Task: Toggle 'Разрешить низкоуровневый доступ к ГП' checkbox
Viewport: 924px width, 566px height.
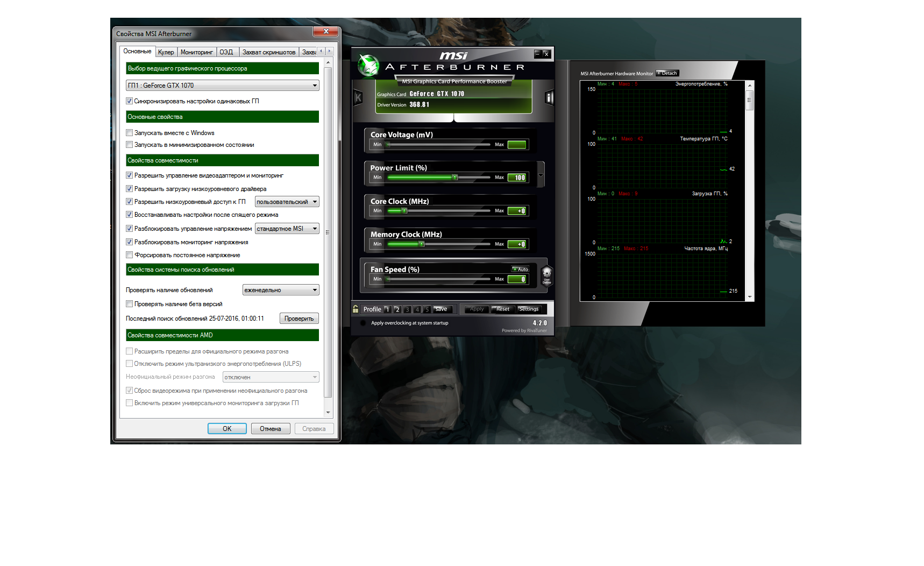Action: coord(129,202)
